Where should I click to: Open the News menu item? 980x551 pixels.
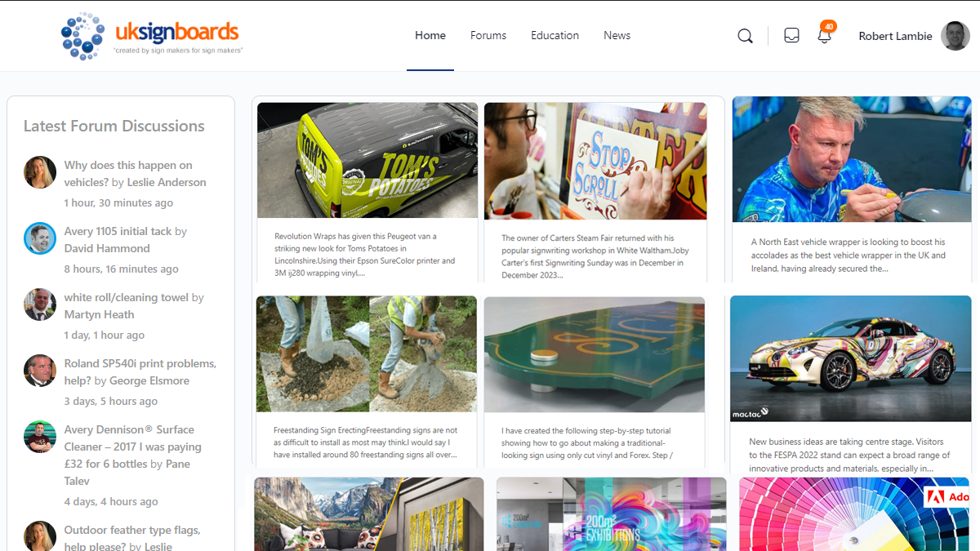click(617, 35)
